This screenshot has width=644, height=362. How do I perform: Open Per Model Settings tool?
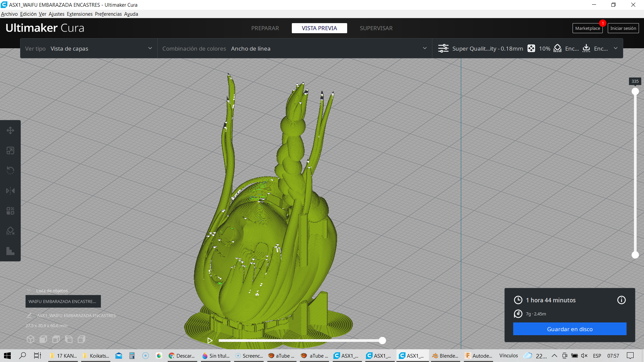(10, 211)
